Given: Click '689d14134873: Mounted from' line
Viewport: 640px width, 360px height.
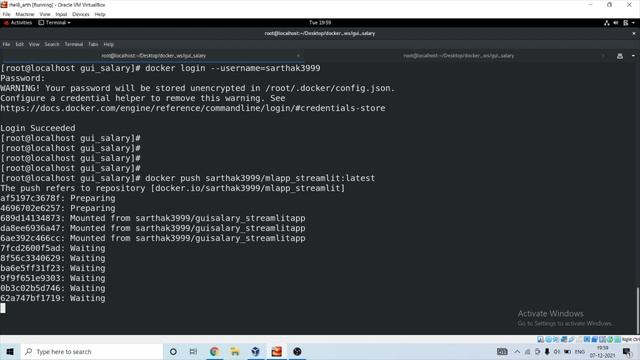Looking at the screenshot, I should (153, 218).
